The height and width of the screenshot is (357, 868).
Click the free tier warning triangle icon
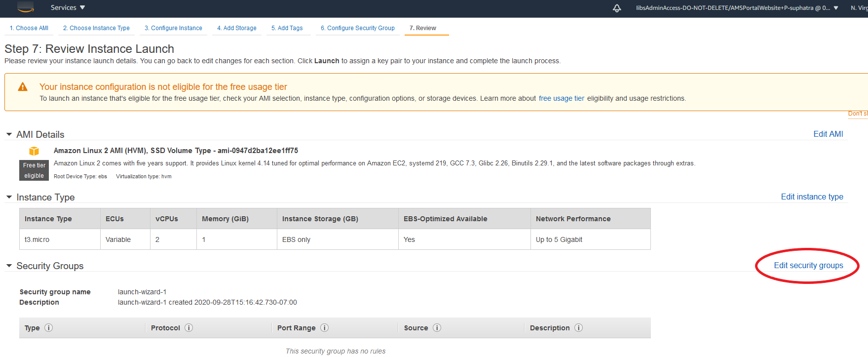point(23,87)
